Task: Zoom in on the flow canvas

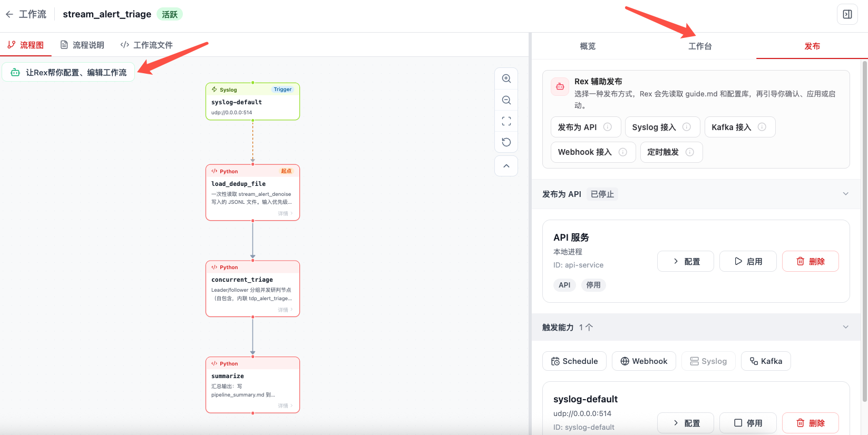Action: point(506,78)
